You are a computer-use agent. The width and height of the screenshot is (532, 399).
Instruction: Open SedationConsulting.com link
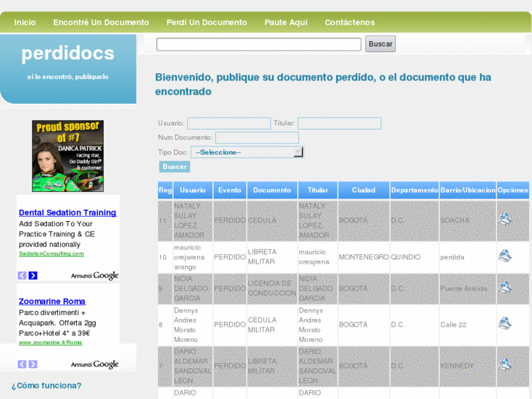pyautogui.click(x=51, y=253)
